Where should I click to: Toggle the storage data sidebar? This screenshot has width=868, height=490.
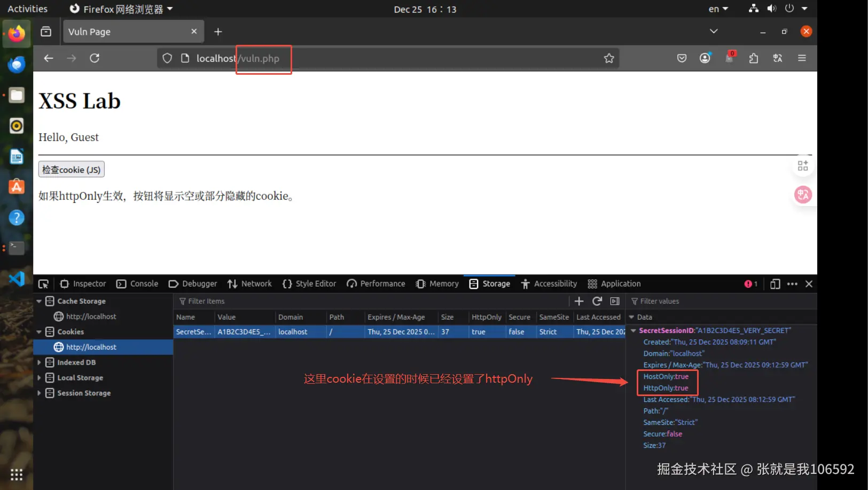click(615, 301)
